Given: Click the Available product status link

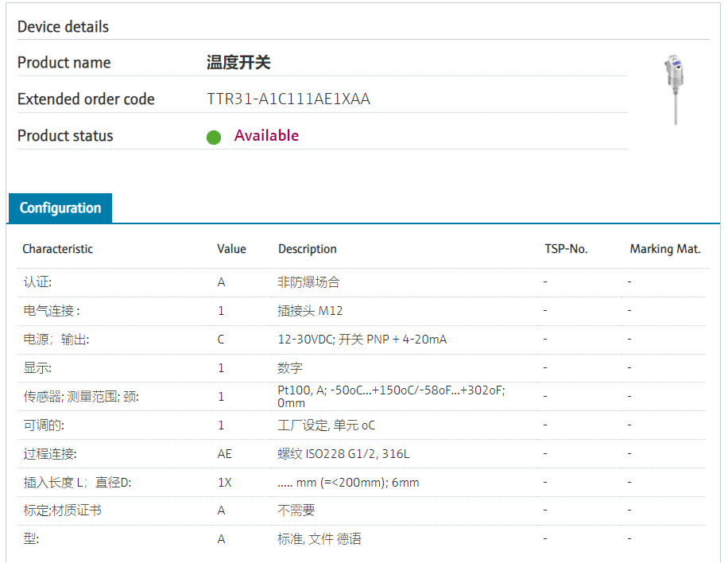Looking at the screenshot, I should [266, 135].
